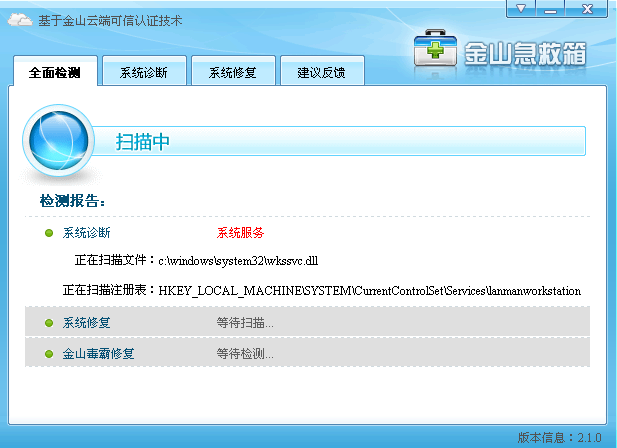Switch to the 全面检测 tab
This screenshot has width=617, height=448.
55,71
